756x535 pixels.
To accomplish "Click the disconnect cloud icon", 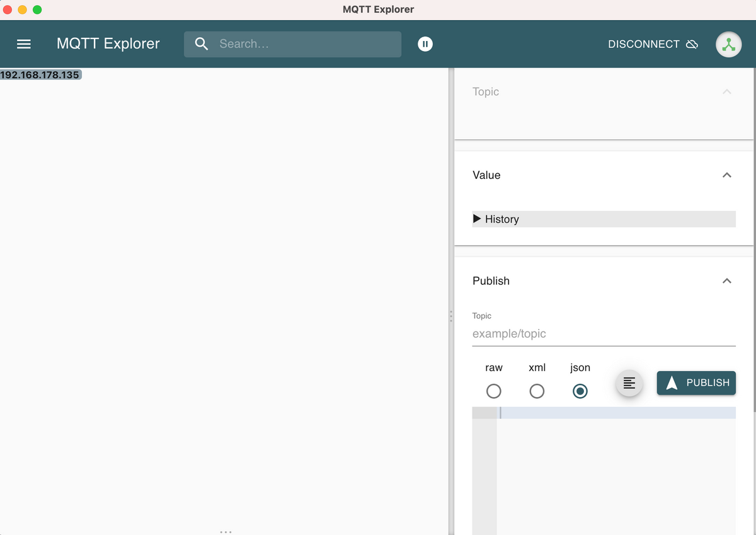I will click(692, 44).
